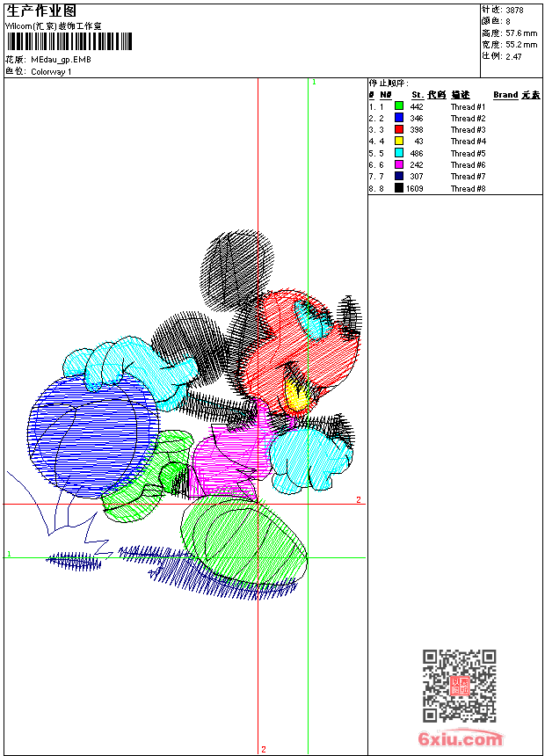The width and height of the screenshot is (545, 756).
Task: Click the total stitches value '3878'
Action: click(x=514, y=10)
